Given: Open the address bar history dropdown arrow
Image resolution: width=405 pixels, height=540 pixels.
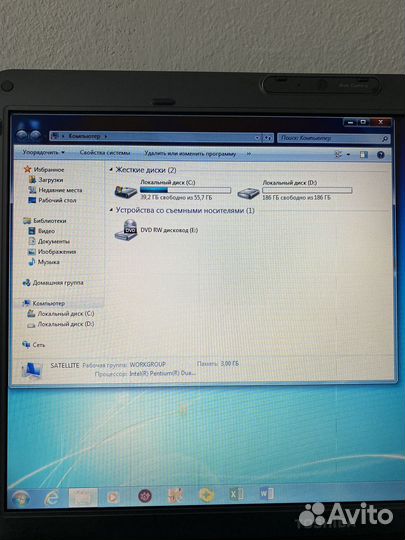Looking at the screenshot, I should click(258, 138).
